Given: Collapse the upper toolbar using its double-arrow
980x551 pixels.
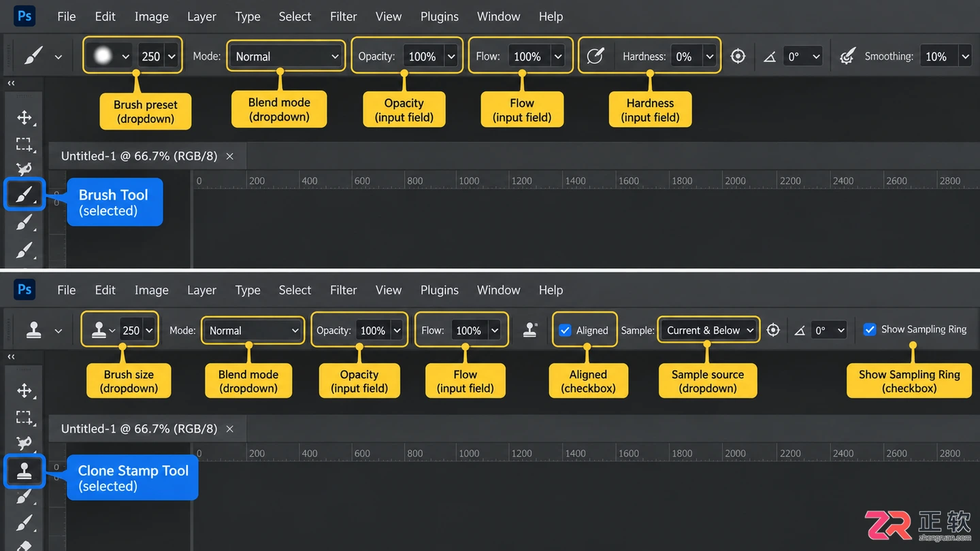Looking at the screenshot, I should tap(11, 83).
